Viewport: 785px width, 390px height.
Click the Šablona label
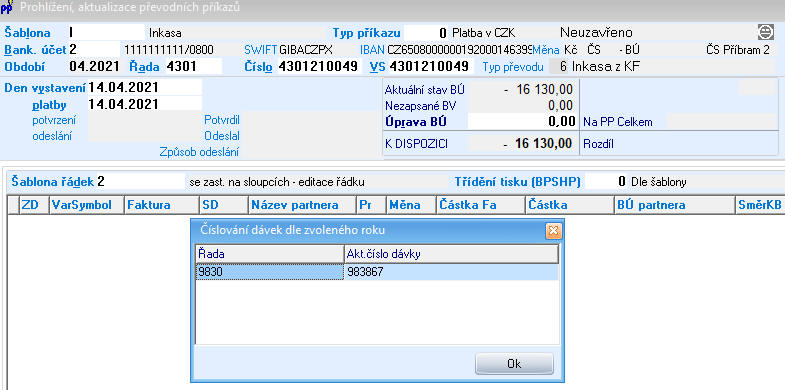pos(28,33)
